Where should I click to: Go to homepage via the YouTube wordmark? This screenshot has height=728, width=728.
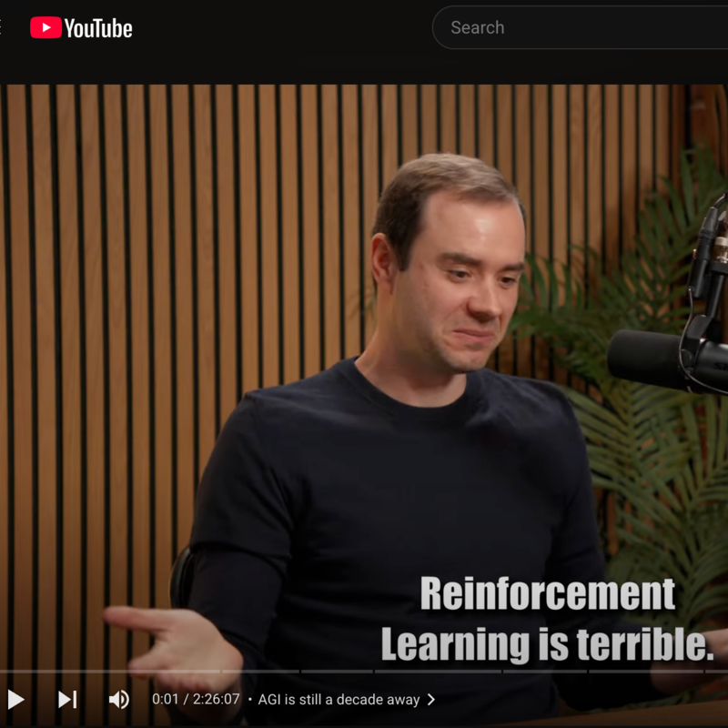pos(98,28)
